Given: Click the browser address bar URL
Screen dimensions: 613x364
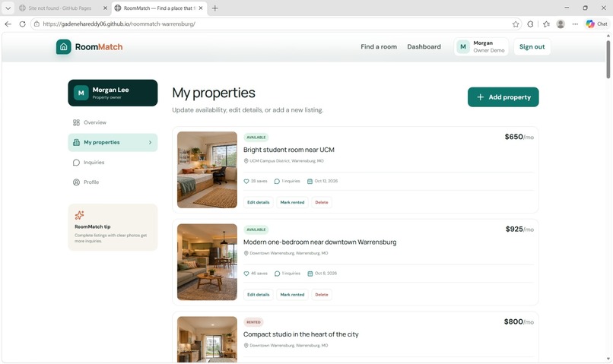Looking at the screenshot, I should 119,24.
